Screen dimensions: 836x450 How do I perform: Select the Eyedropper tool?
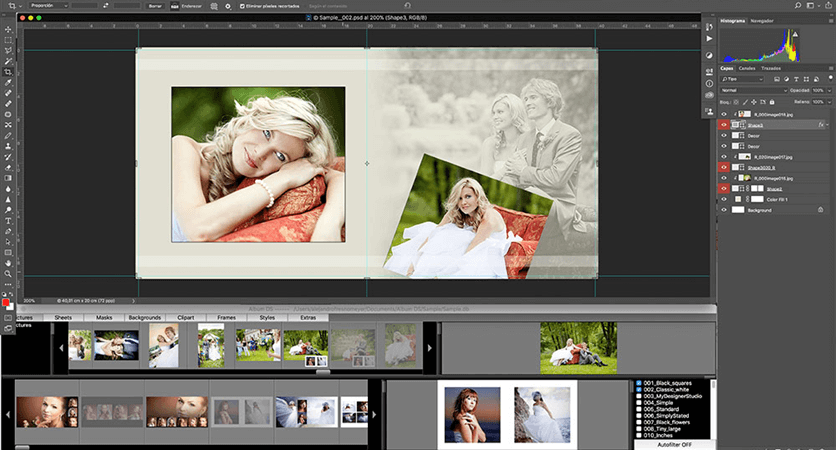tap(8, 83)
